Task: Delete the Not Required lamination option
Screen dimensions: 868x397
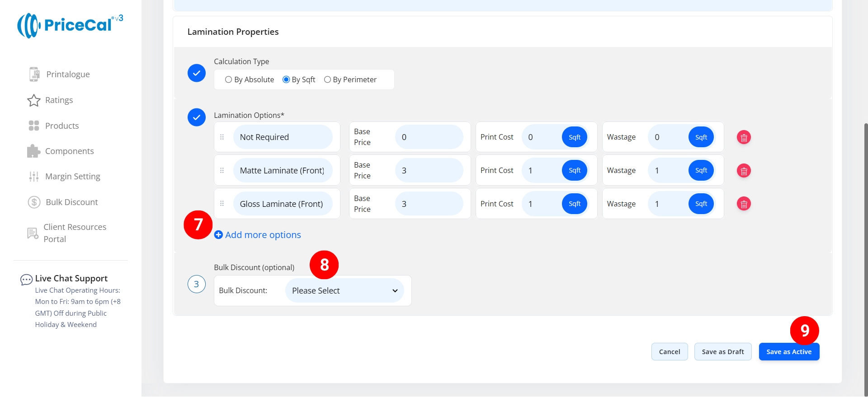Action: click(744, 137)
